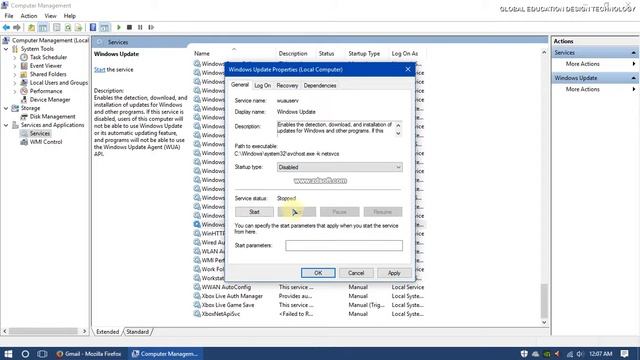Viewport: 640px width, 360px height.
Task: Expand the Local Users and Groups node
Action: [x=15, y=83]
